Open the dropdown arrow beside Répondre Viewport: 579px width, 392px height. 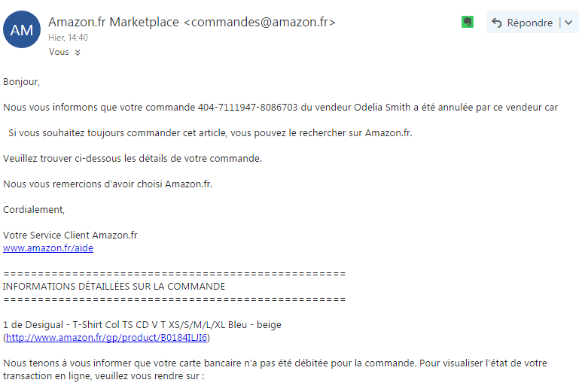pyautogui.click(x=567, y=23)
